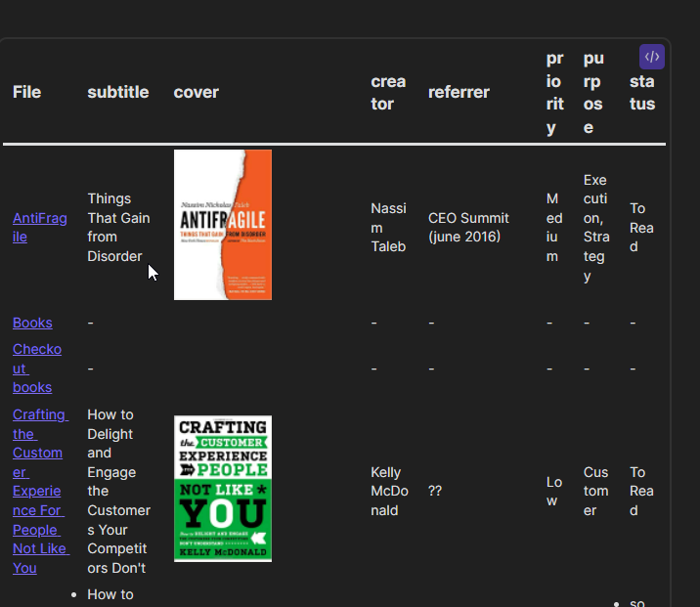Click the creator column header
The height and width of the screenshot is (607, 700).
tap(388, 93)
